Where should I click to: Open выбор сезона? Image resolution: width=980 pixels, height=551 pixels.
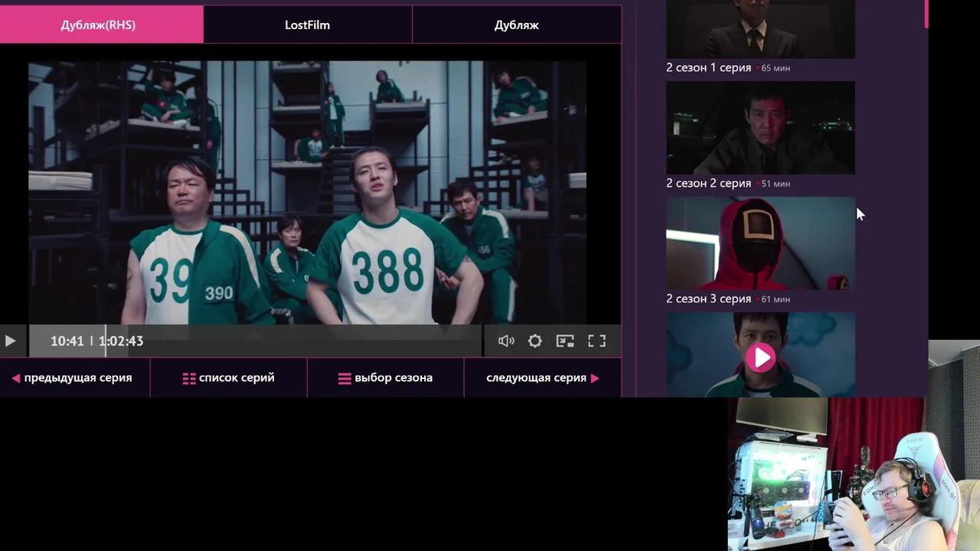tap(385, 378)
